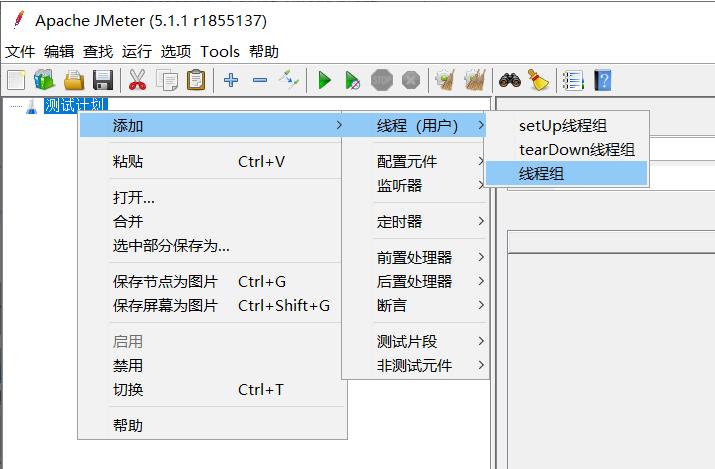The height and width of the screenshot is (469, 715).
Task: Open the 帮助 menu in menu bar
Action: point(264,52)
